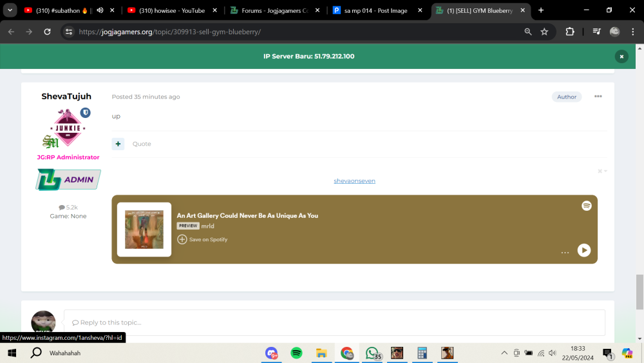
Task: Expand the tab search dropdown arrow
Action: pyautogui.click(x=10, y=10)
